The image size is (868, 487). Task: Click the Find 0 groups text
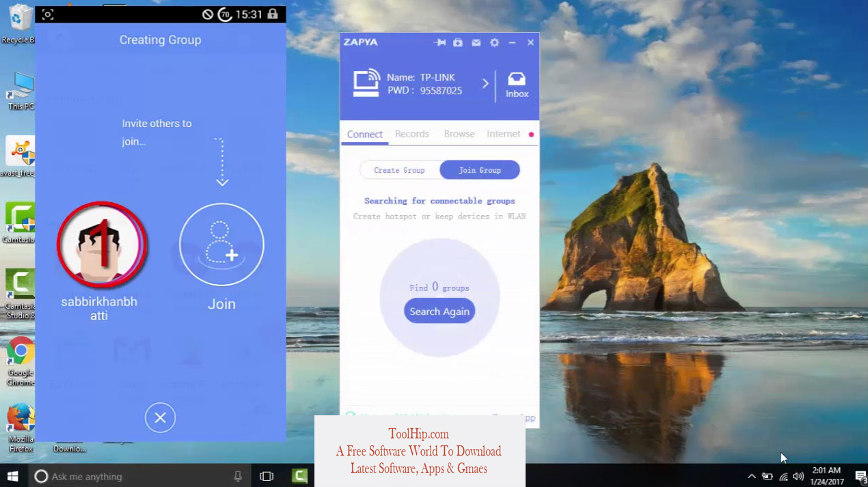(439, 288)
